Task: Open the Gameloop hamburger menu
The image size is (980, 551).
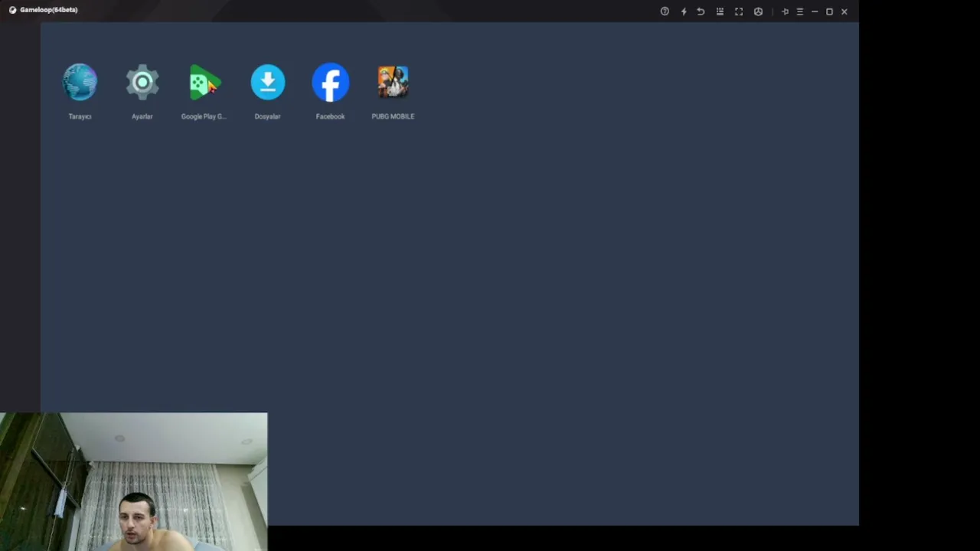Action: [x=800, y=11]
